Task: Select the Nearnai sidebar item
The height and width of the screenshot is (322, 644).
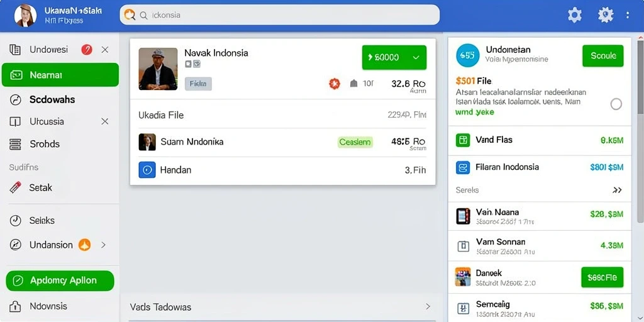Action: pos(60,75)
